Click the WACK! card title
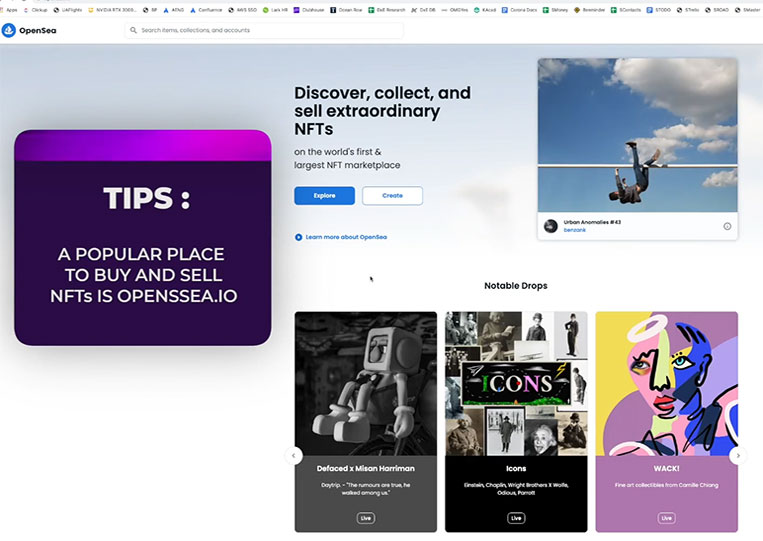 tap(667, 469)
